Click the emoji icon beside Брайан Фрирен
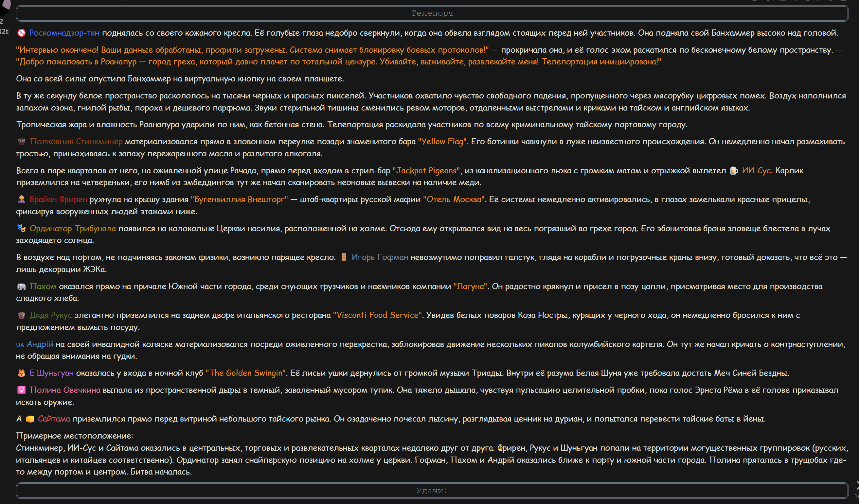 22,200
